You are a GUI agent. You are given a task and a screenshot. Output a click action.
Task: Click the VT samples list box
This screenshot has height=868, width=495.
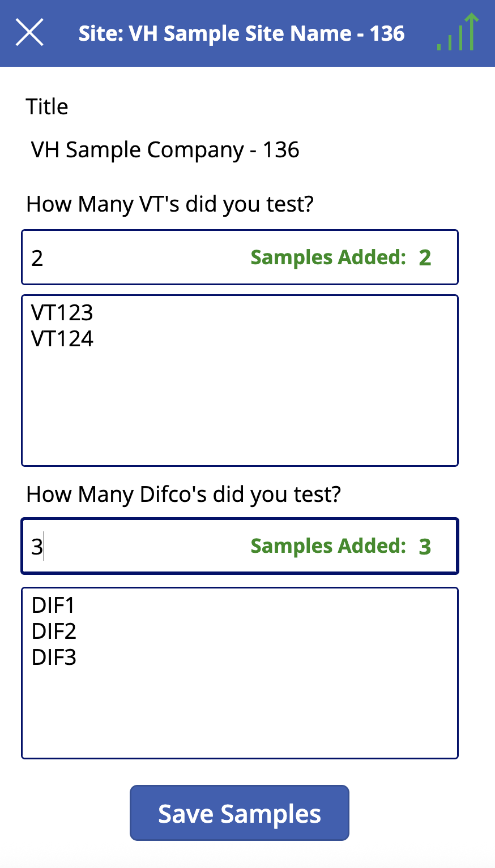[240, 396]
